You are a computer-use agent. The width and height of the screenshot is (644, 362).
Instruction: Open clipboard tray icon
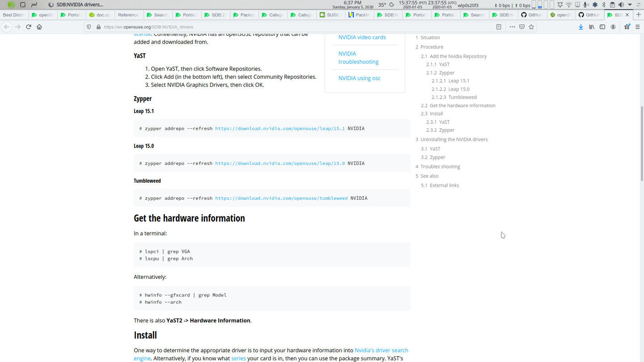[612, 5]
